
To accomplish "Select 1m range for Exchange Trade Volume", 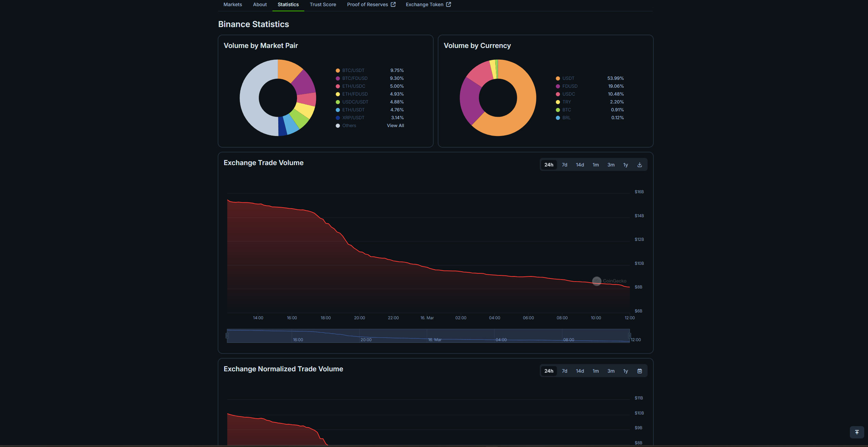I will pyautogui.click(x=596, y=165).
